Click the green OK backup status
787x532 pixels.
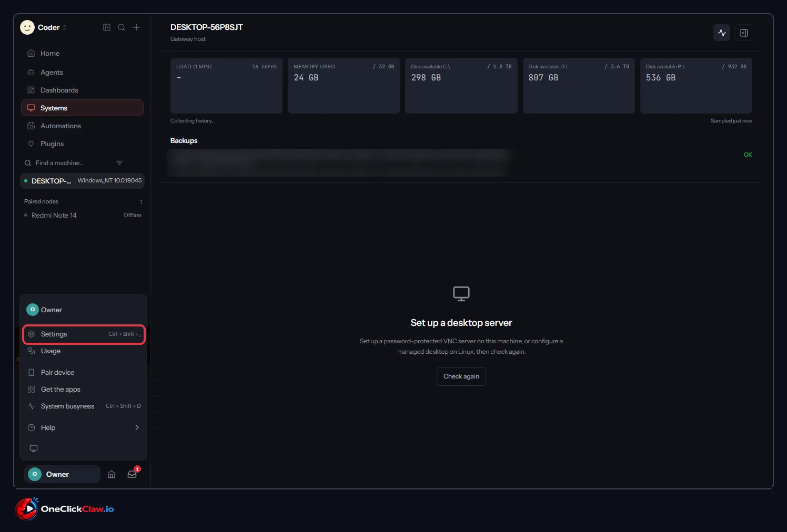748,155
